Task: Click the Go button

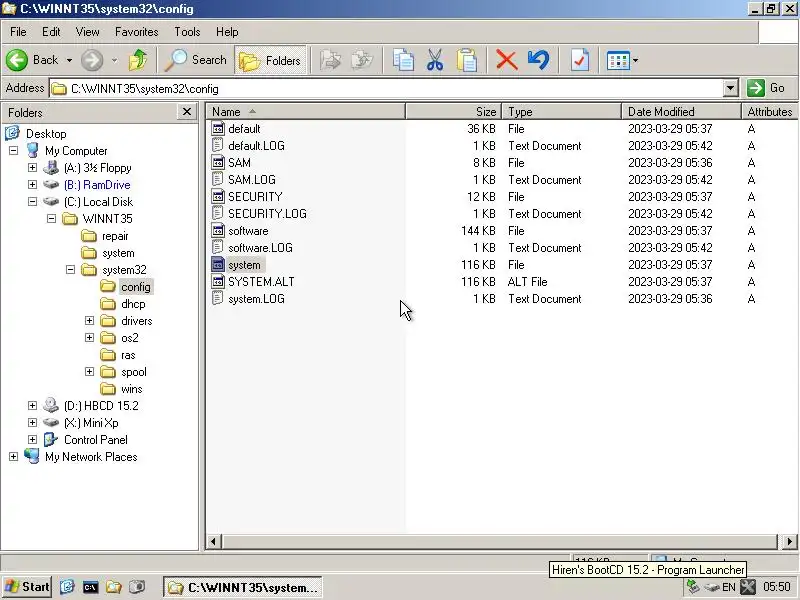Action: [x=767, y=88]
